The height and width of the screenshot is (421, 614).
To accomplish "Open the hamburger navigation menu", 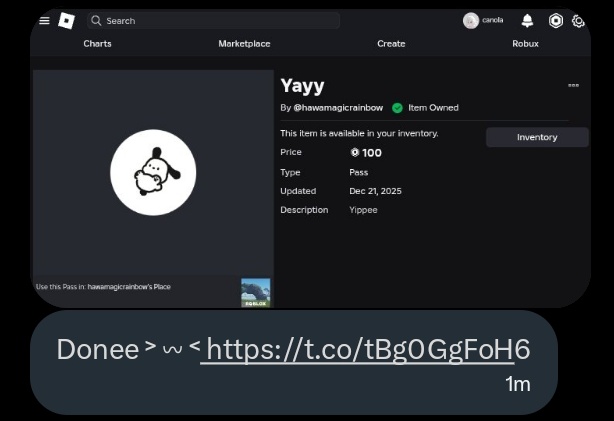I will click(x=45, y=20).
